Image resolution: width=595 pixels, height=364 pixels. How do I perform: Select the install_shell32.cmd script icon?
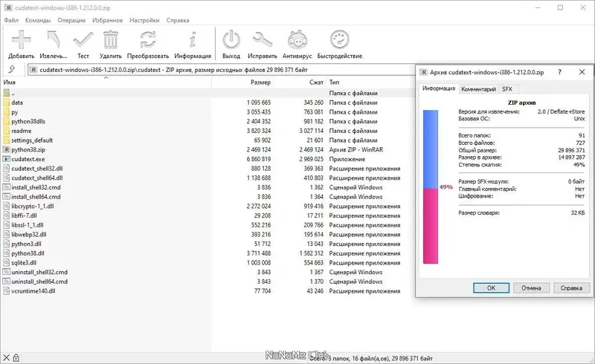point(7,187)
